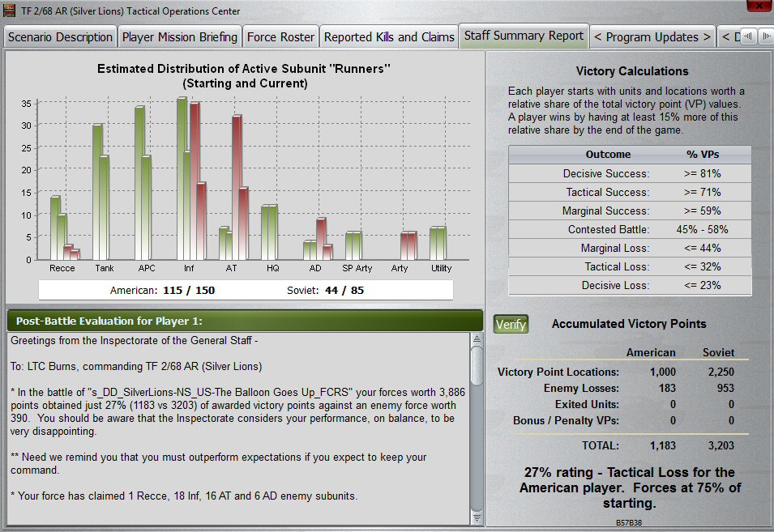The width and height of the screenshot is (774, 532).
Task: Click the American TOTAL value 1,183
Action: [662, 445]
